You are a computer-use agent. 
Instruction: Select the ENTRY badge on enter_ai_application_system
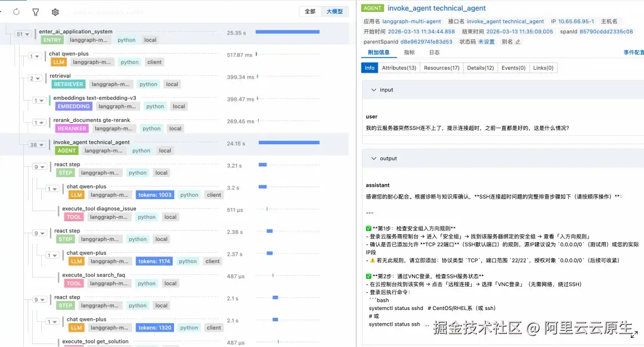51,40
